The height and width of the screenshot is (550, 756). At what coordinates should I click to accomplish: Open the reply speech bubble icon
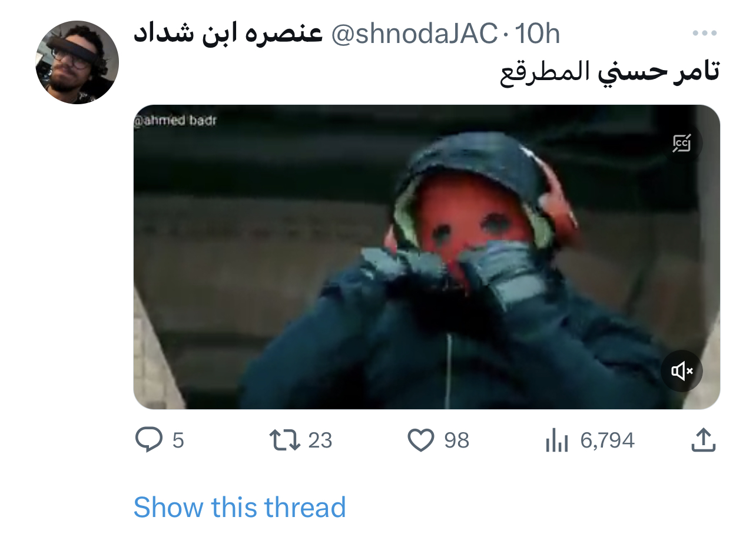point(149,440)
